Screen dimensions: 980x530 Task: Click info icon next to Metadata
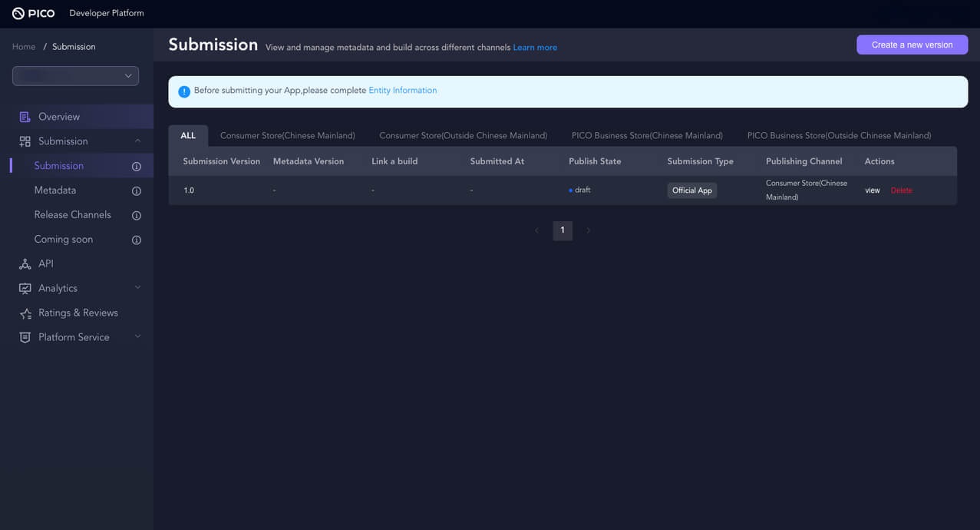pyautogui.click(x=137, y=191)
